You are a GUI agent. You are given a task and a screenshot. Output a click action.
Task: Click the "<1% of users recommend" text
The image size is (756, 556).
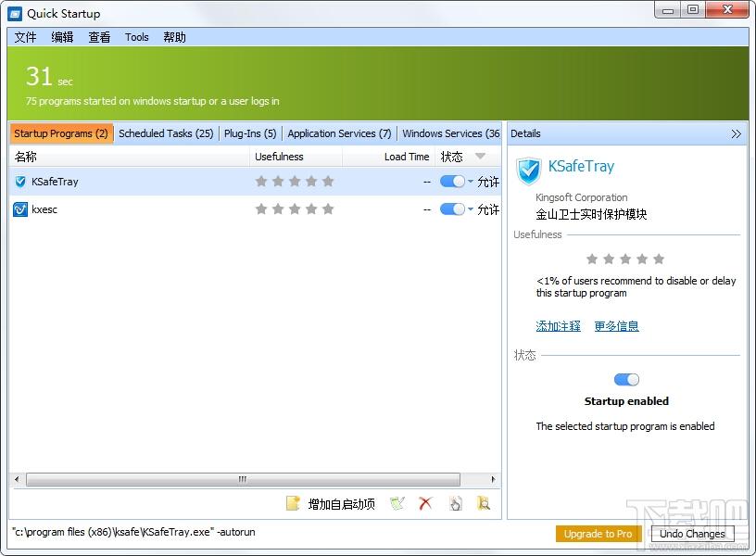pos(636,287)
